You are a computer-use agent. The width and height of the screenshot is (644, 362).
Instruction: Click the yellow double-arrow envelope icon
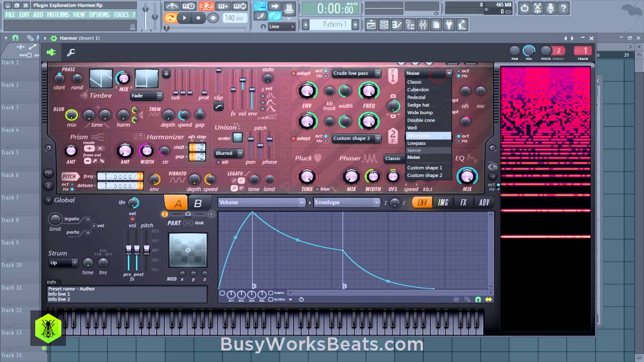[488, 299]
